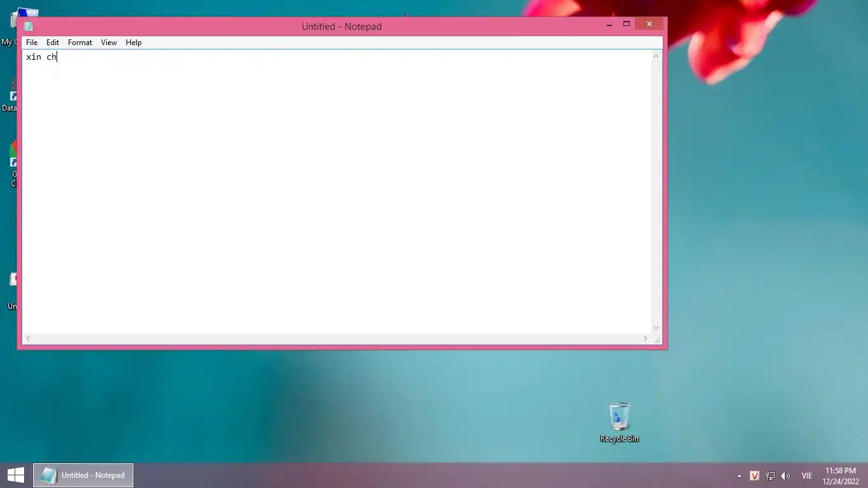Screen dimensions: 868x488
Task: Open the Edit menu
Action: 53,43
